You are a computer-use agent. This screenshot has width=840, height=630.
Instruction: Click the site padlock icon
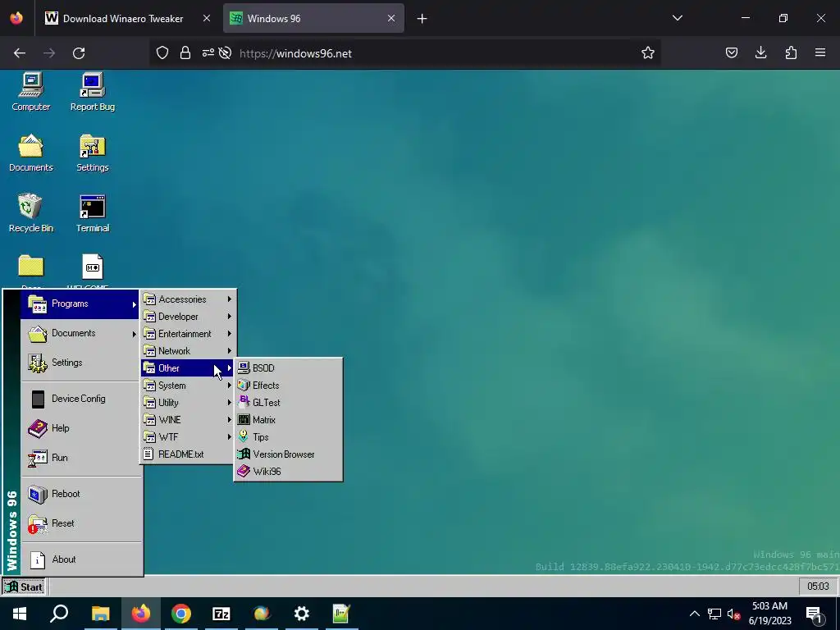click(x=185, y=52)
